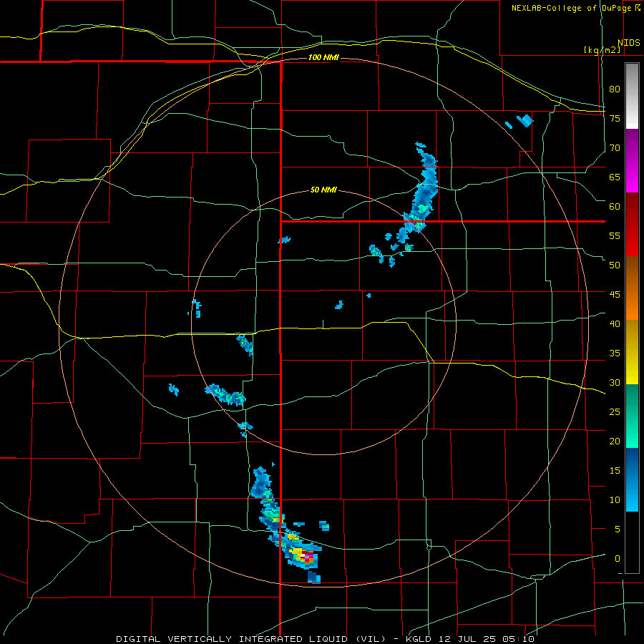Click the yellow segment of the color scale
644x644 pixels.
click(x=632, y=352)
